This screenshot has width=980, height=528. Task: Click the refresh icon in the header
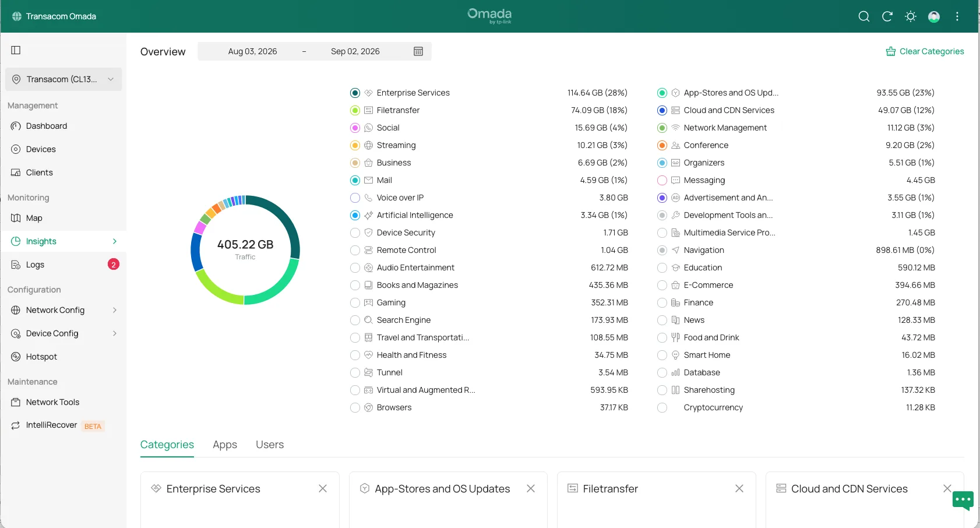887,16
